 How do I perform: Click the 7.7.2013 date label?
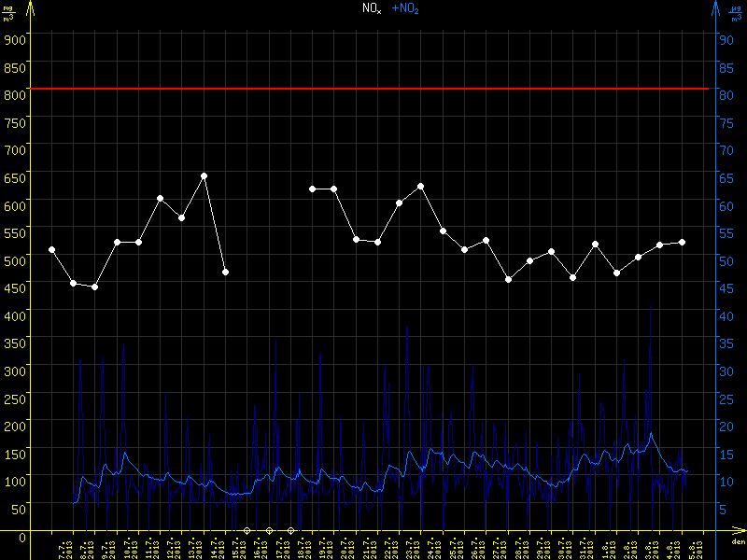pos(63,546)
